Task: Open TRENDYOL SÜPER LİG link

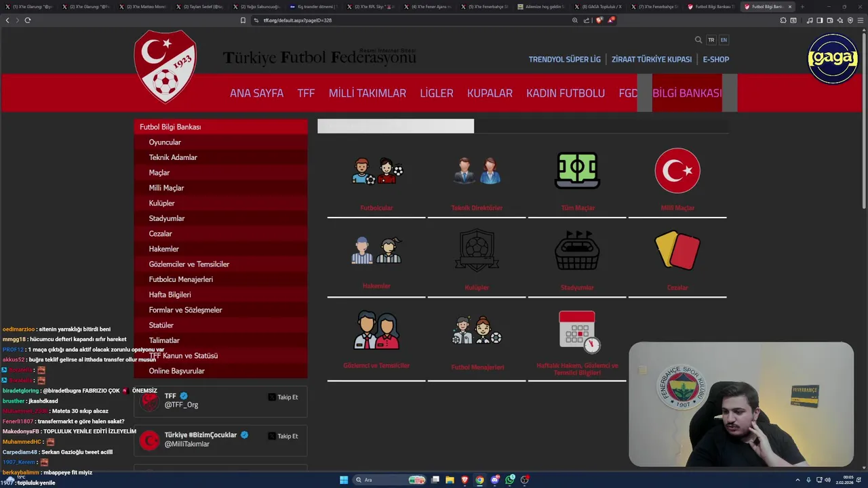Action: pyautogui.click(x=565, y=60)
